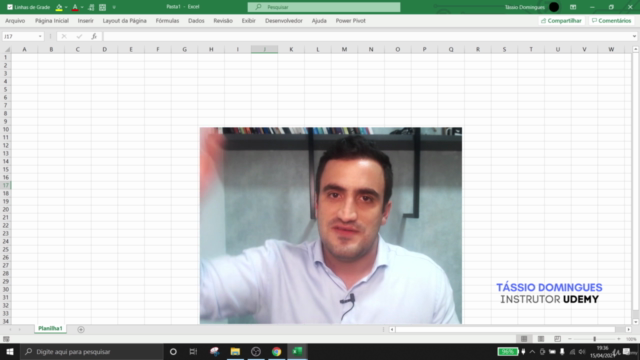Expand the Name Box dropdown arrow
Screen dimensions: 640x360
40,36
